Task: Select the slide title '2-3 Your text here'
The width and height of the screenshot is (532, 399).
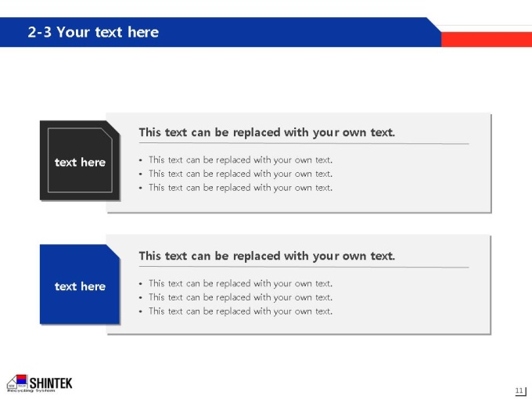Action: [93, 32]
